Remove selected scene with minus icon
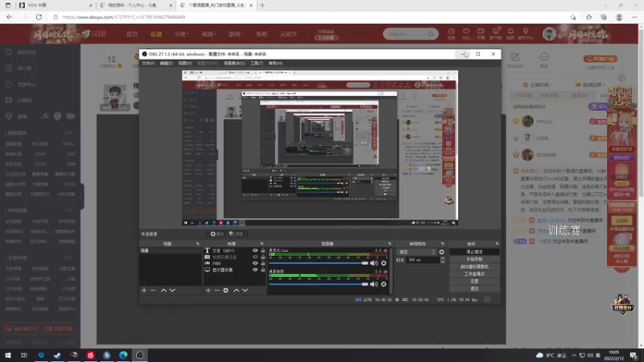This screenshot has width=644, height=362. click(153, 290)
